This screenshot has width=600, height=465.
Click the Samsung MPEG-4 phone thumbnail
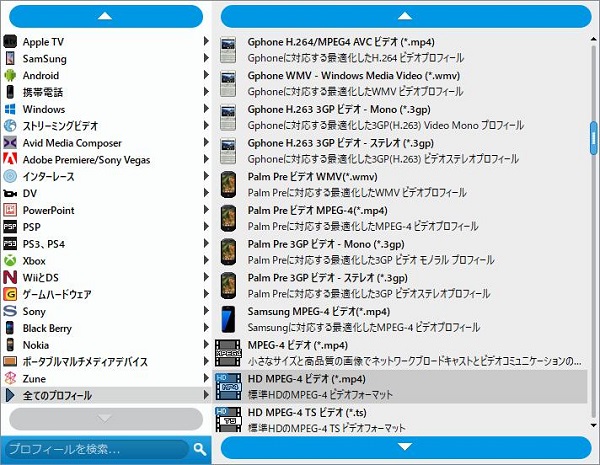[228, 319]
